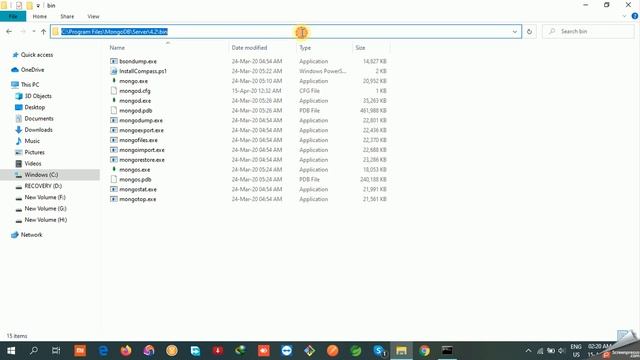
Task: Open the File ribbon tab
Action: 13,16
